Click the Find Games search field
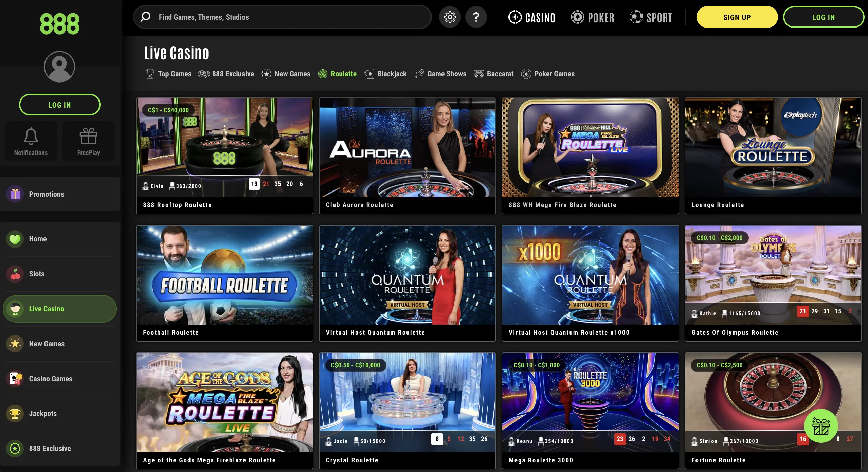This screenshot has width=868, height=472. 283,17
